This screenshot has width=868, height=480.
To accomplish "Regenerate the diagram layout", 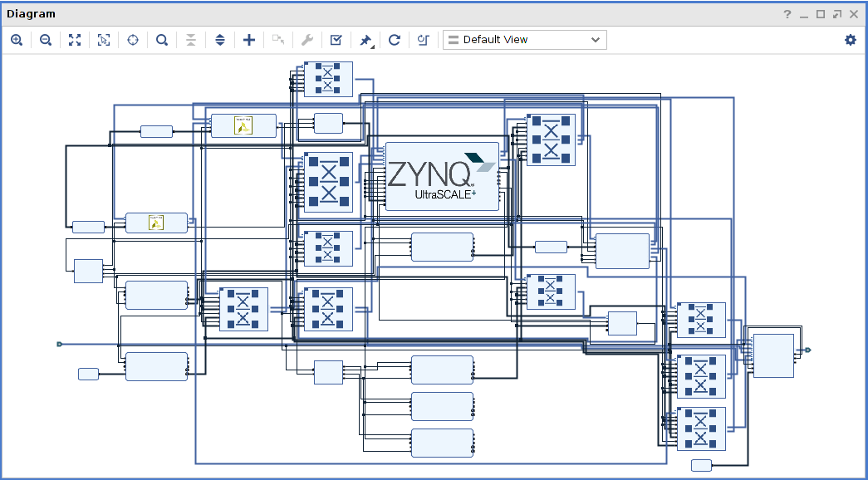I will click(x=395, y=40).
